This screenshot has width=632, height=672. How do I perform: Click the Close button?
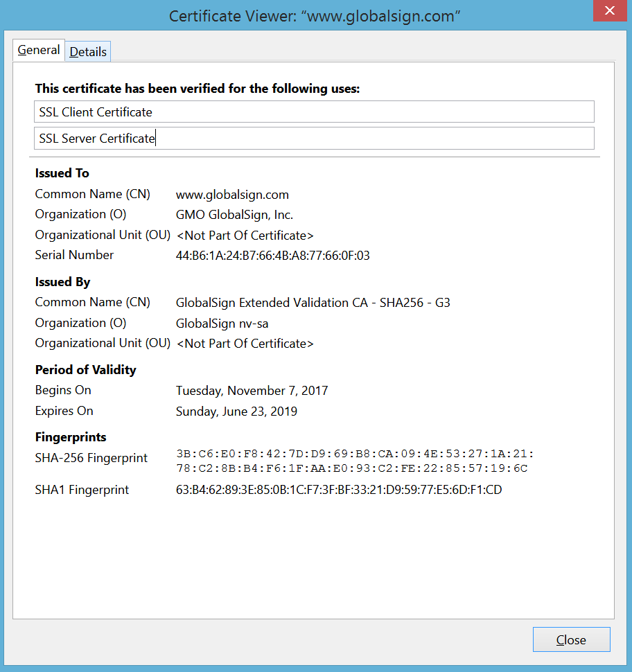click(x=571, y=639)
